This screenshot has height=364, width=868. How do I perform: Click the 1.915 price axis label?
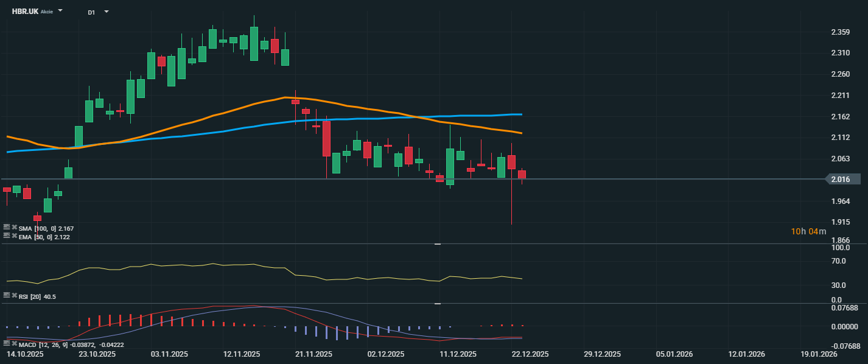point(840,222)
